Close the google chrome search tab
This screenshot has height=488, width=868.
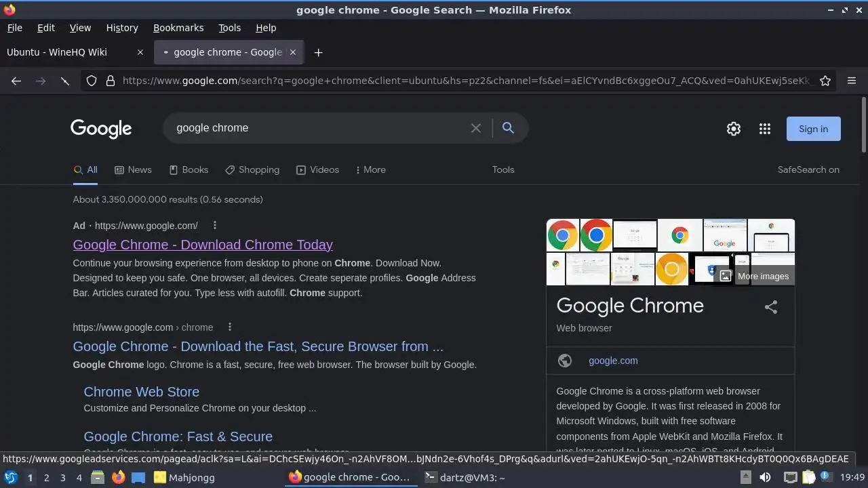[293, 52]
